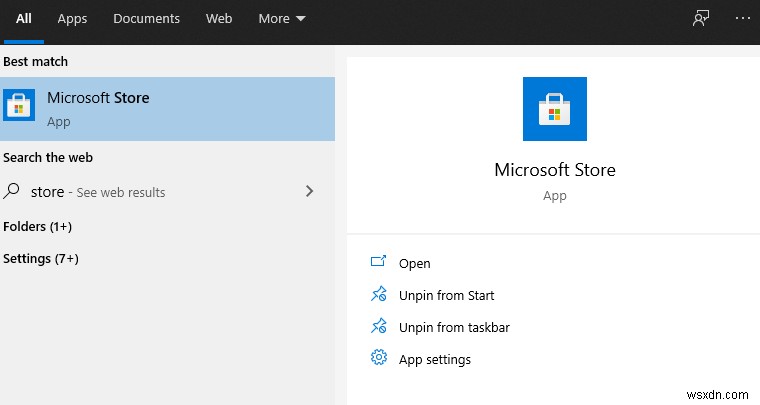Click the 'Unpin from taskbar' text
Image resolution: width=760 pixels, height=405 pixels.
[454, 327]
